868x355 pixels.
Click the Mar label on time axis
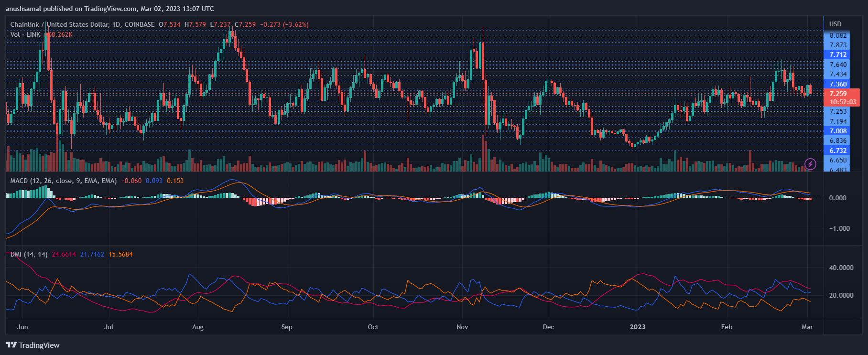pyautogui.click(x=807, y=327)
